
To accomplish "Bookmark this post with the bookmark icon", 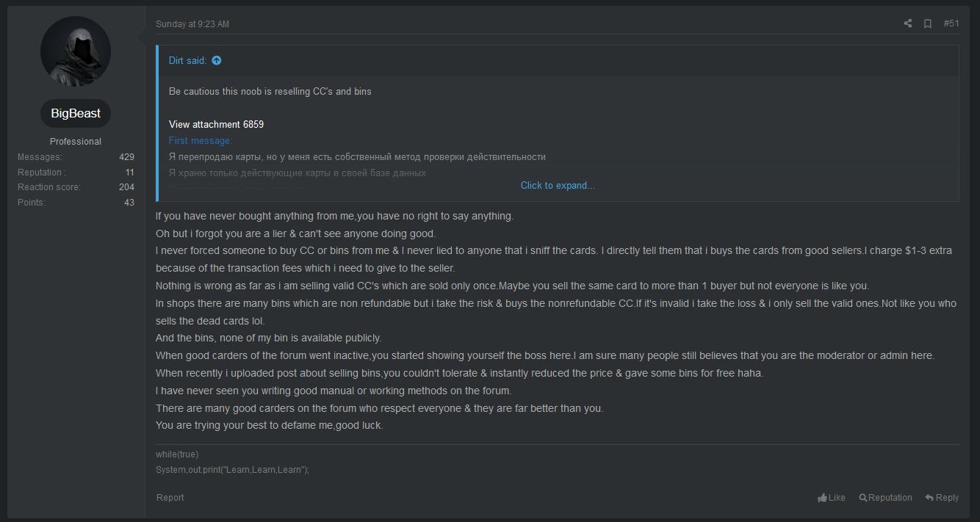I will click(x=928, y=23).
